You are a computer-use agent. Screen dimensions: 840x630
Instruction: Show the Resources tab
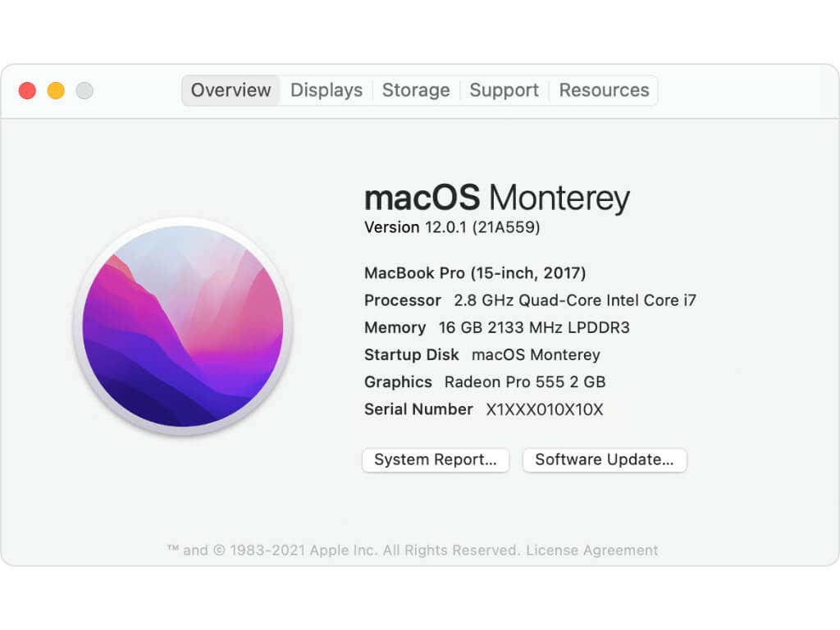pos(604,90)
